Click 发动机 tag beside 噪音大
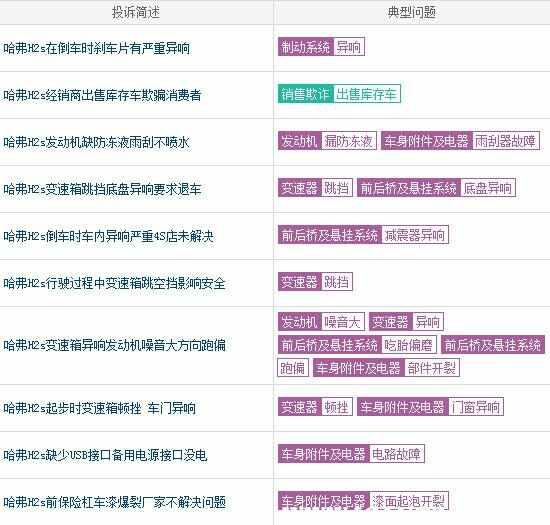Screen dimensions: 550x525 [x=300, y=321]
